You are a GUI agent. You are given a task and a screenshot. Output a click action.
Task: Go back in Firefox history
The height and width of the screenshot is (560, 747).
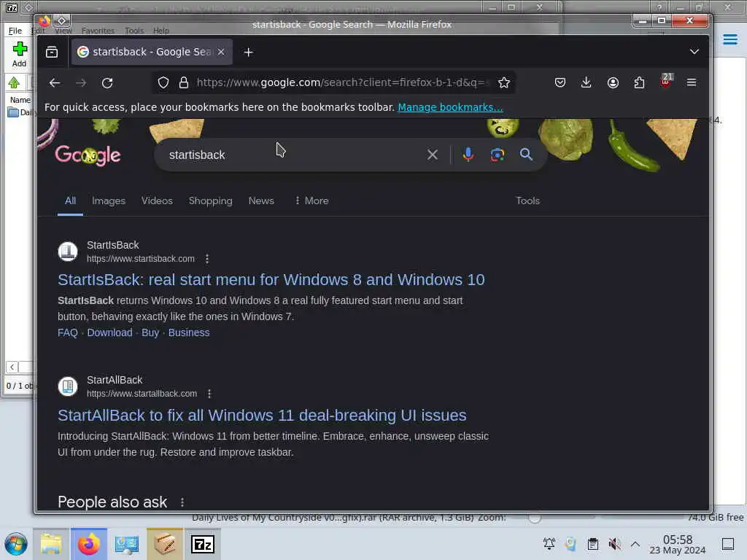(55, 83)
